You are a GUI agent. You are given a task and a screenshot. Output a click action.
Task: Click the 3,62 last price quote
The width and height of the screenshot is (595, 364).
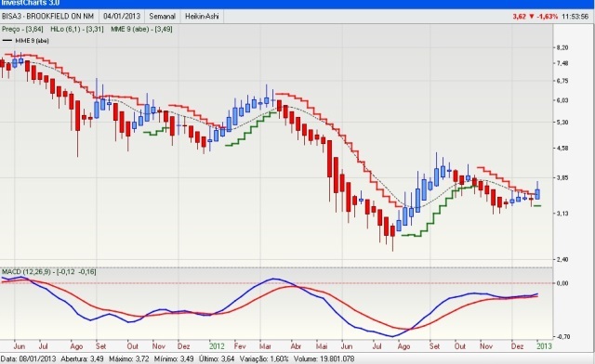pos(519,17)
